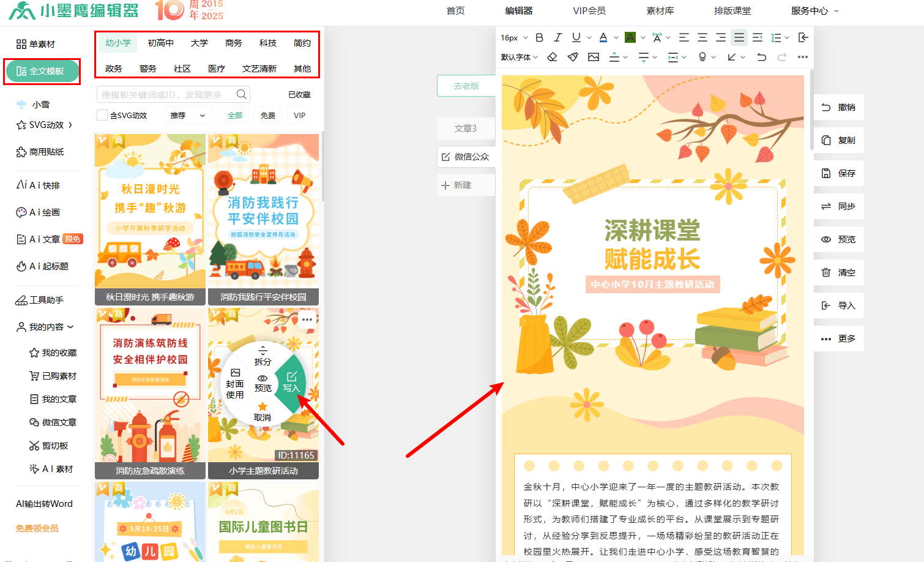The image size is (924, 562).
Task: Toggle bold formatting
Action: click(x=538, y=37)
